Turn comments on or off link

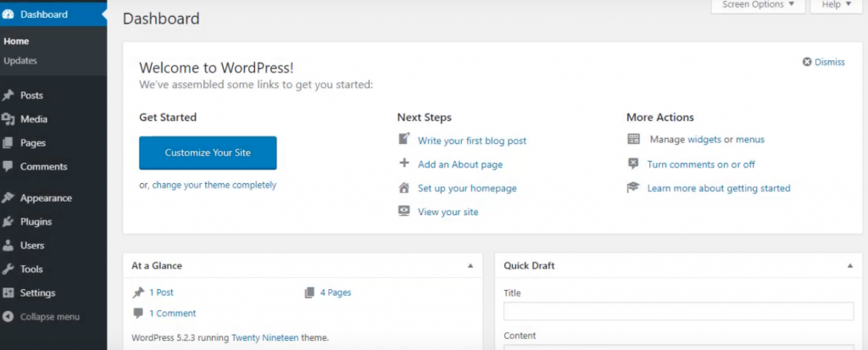(701, 164)
